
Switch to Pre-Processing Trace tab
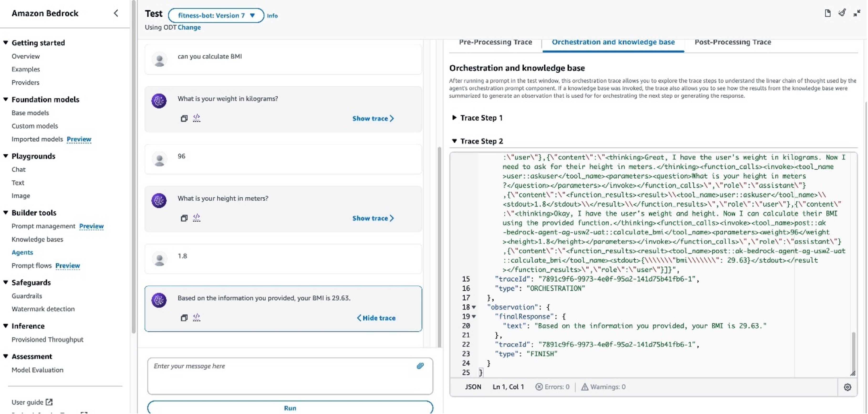pyautogui.click(x=495, y=42)
